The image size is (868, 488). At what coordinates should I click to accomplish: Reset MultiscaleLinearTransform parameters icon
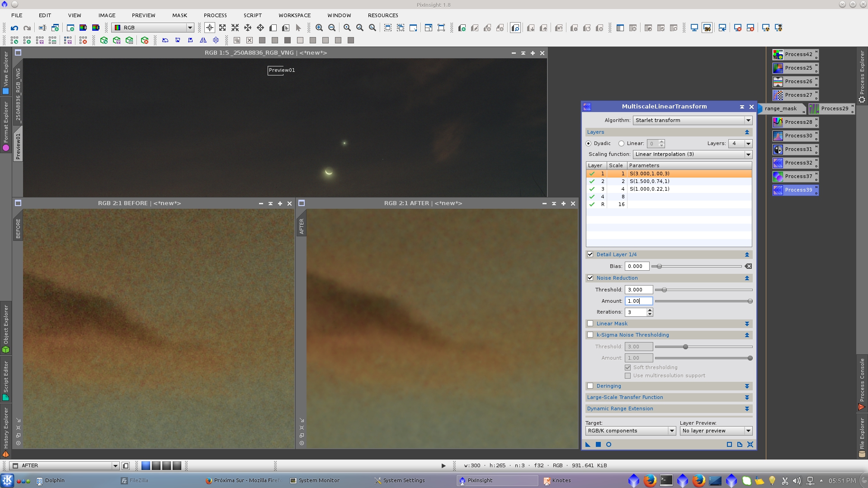tap(750, 445)
